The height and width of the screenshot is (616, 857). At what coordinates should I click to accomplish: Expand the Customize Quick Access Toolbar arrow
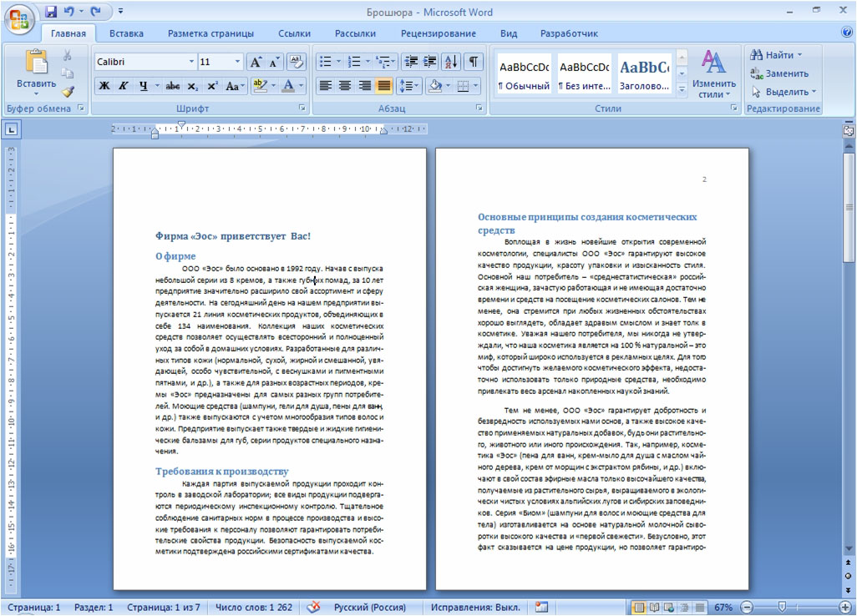(x=121, y=12)
